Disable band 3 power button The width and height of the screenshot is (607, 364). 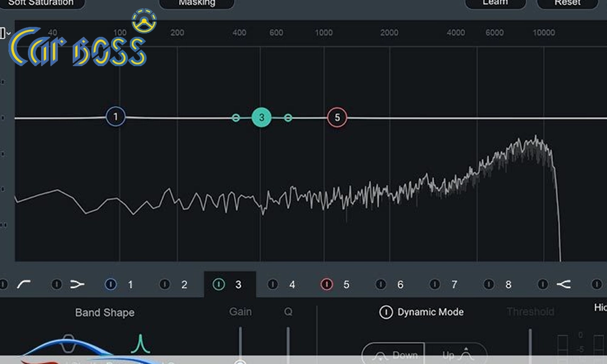(219, 285)
